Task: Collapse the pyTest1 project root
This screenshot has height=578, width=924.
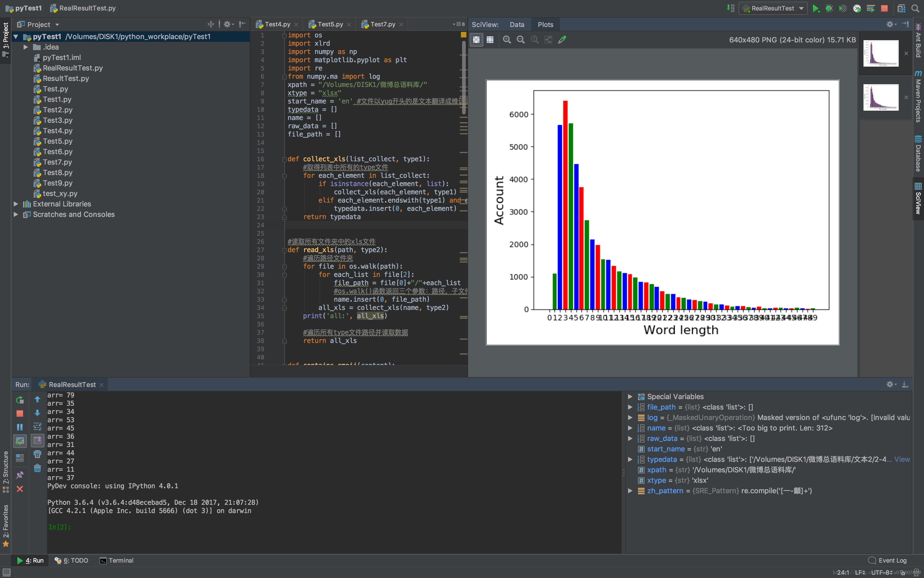Action: (x=16, y=37)
